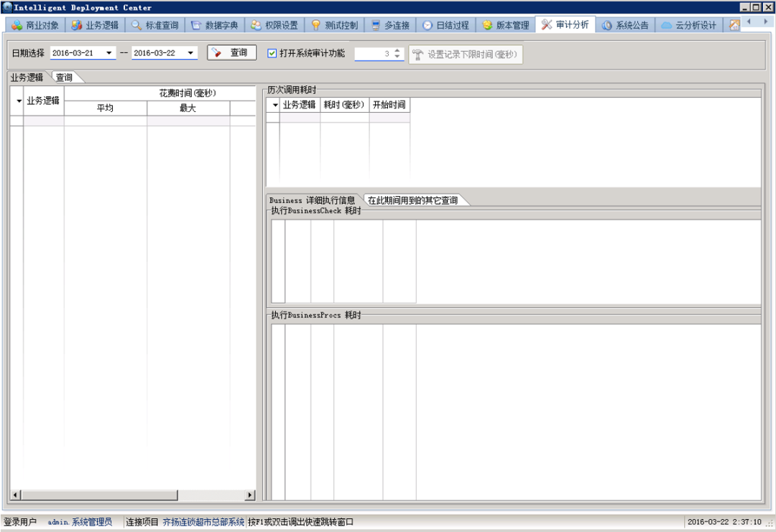Switch to the 查询 sub-tab
Viewport: 776px width, 532px height.
(64, 78)
